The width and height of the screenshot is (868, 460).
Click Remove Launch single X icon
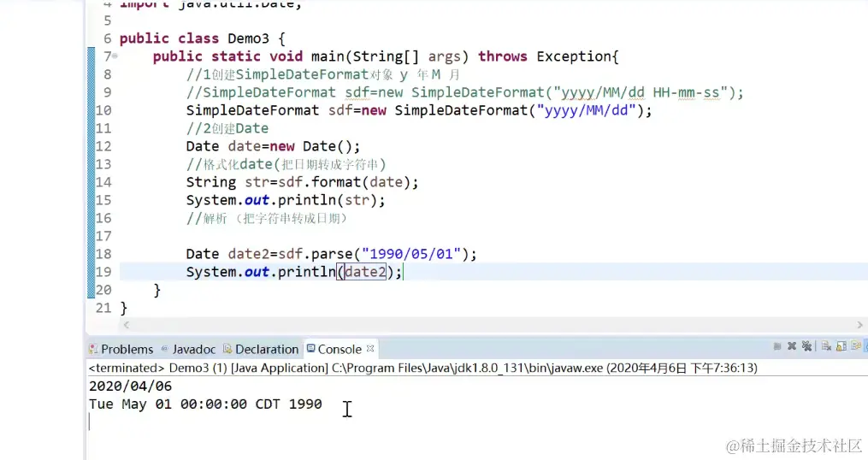792,346
